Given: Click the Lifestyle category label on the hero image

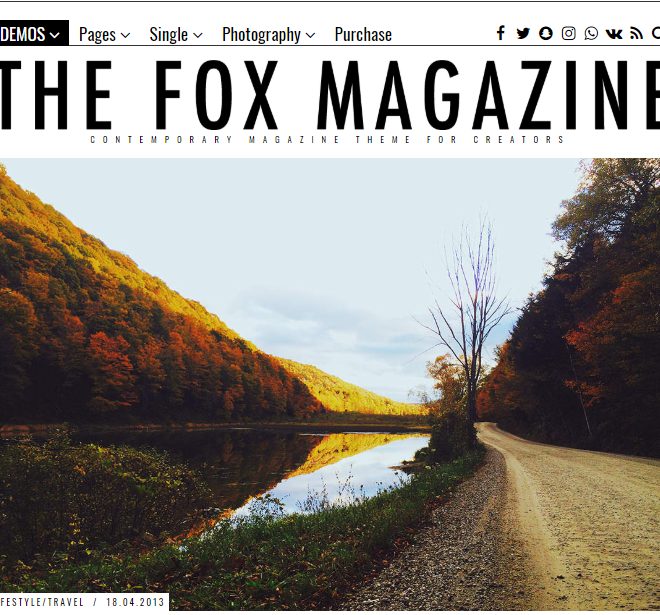Looking at the screenshot, I should pos(21,602).
